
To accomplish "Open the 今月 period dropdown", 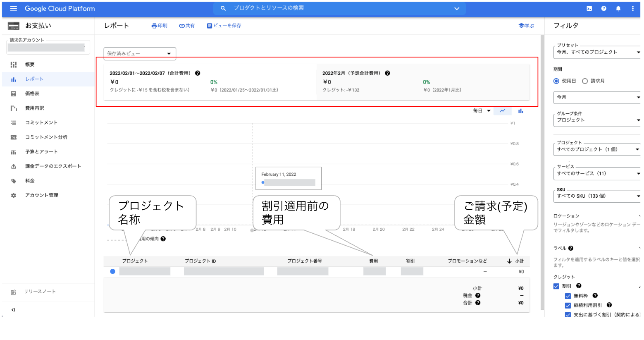I will (597, 97).
